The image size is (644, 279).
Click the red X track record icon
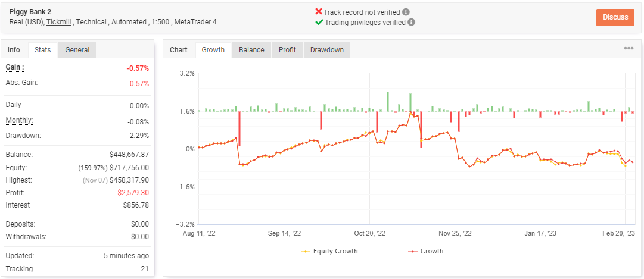319,11
